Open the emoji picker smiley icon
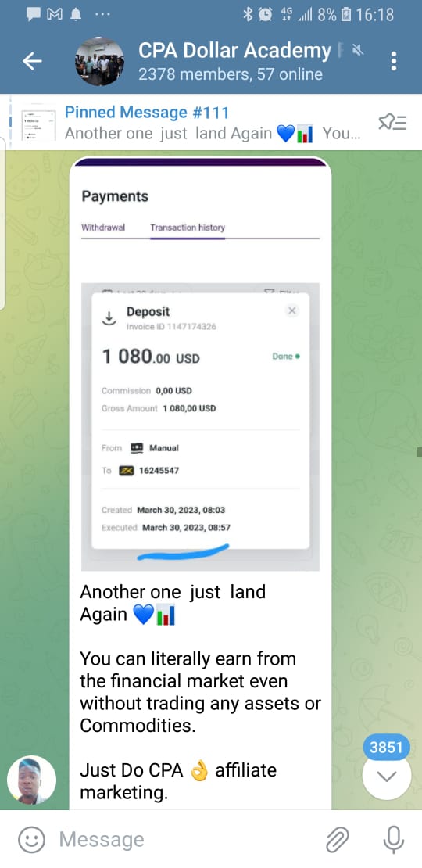This screenshot has width=422, height=868. click(x=31, y=839)
